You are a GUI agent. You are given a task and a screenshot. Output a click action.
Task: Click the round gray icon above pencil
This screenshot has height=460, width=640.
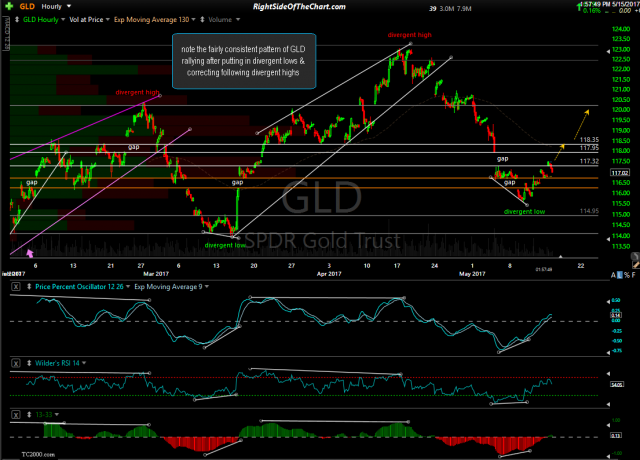(635, 256)
